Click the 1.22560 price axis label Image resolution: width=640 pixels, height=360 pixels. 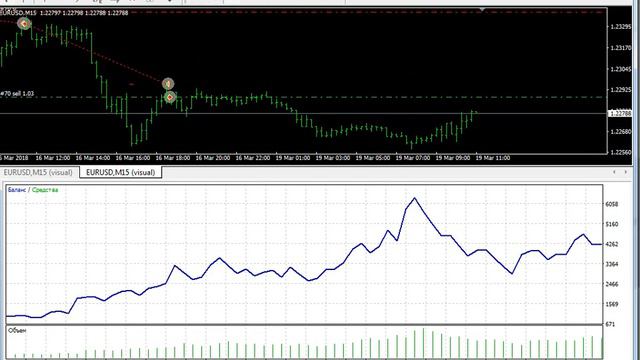[x=620, y=152]
